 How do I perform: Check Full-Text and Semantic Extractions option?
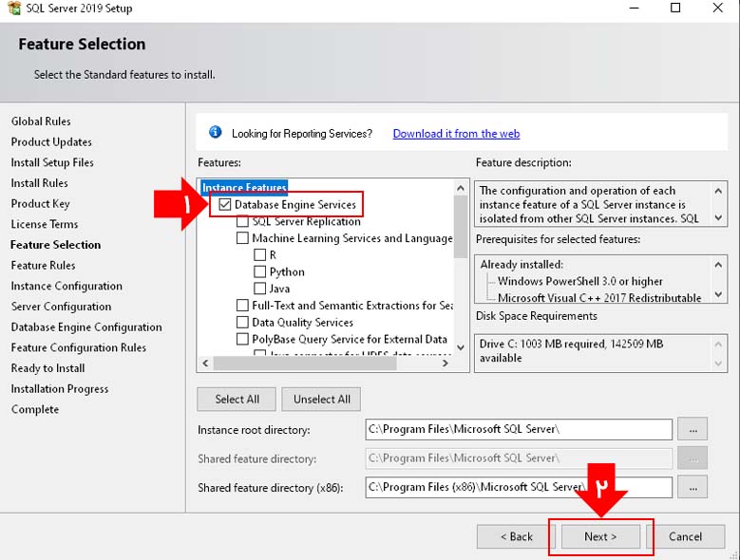click(x=242, y=306)
